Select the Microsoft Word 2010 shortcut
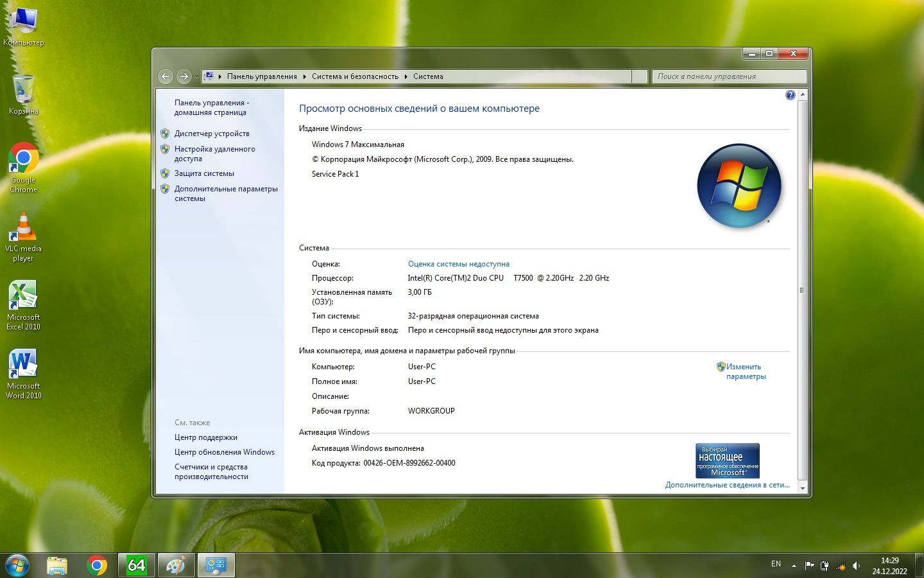 (x=24, y=374)
